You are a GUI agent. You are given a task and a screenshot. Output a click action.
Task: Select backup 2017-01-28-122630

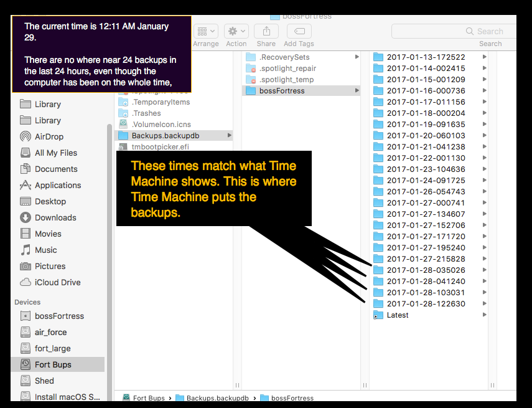coord(429,304)
